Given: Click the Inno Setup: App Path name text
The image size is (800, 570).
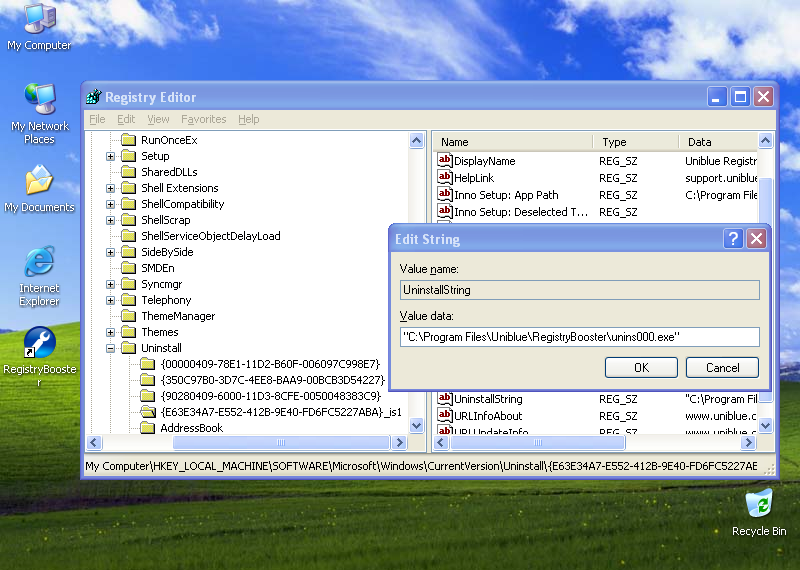Looking at the screenshot, I should [x=506, y=195].
